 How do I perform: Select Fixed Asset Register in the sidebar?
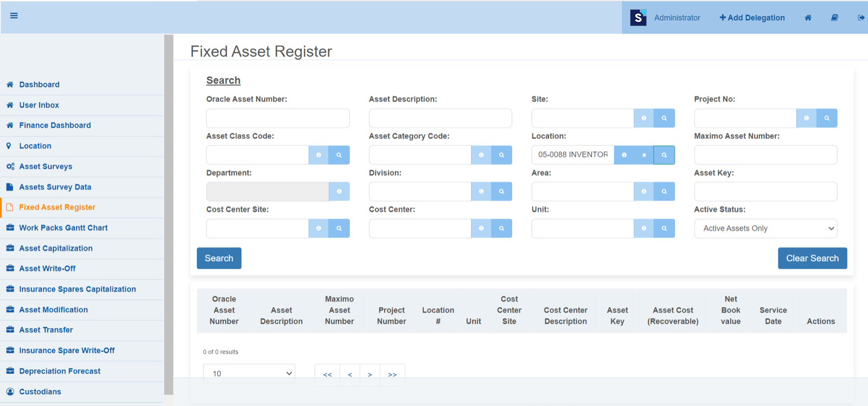(81, 207)
